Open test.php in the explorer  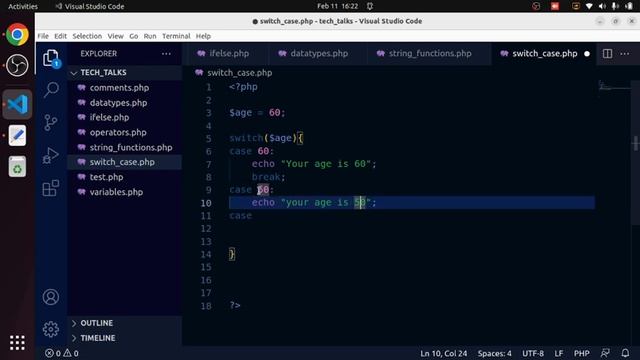click(x=124, y=177)
